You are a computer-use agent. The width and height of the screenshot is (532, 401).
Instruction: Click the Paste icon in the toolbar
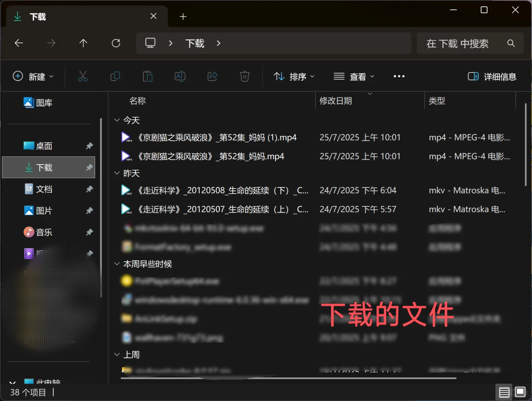[x=147, y=76]
